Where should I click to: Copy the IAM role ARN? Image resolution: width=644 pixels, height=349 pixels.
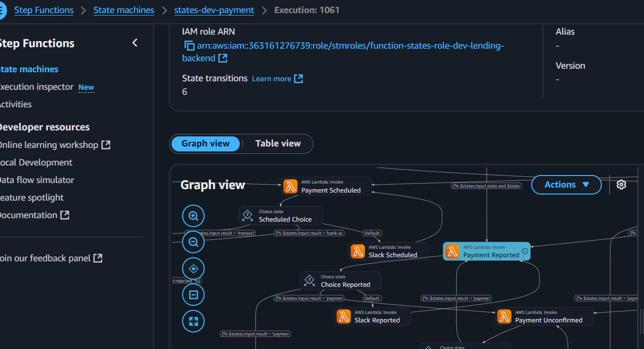[x=189, y=46]
